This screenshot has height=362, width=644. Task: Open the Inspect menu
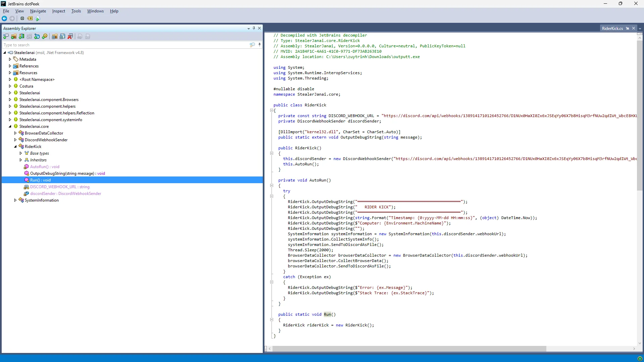pos(59,11)
